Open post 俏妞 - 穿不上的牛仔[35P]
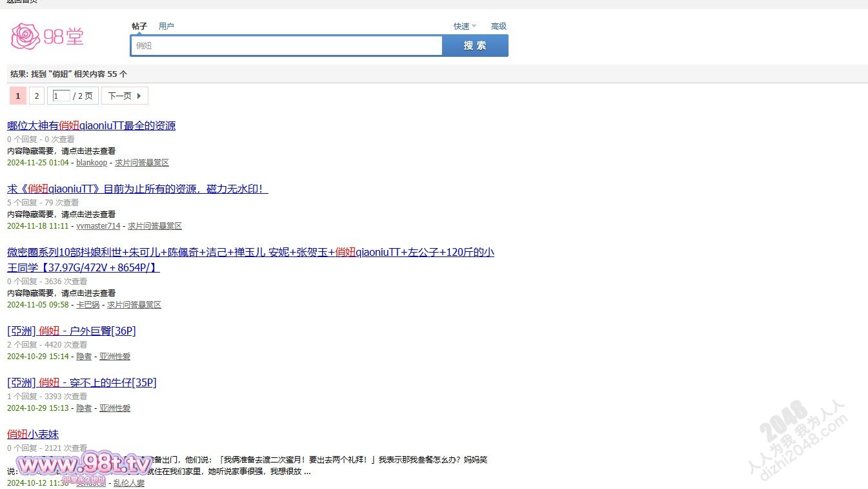868x489 pixels. [x=81, y=383]
